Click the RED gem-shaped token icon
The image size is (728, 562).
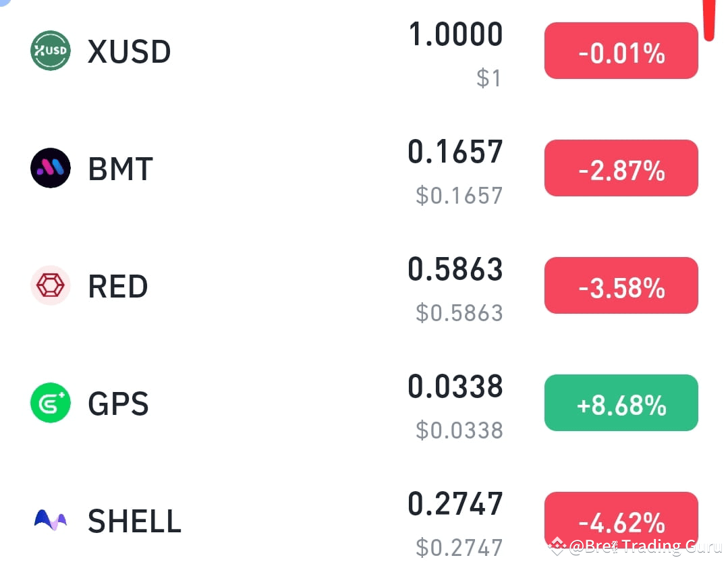tap(49, 285)
